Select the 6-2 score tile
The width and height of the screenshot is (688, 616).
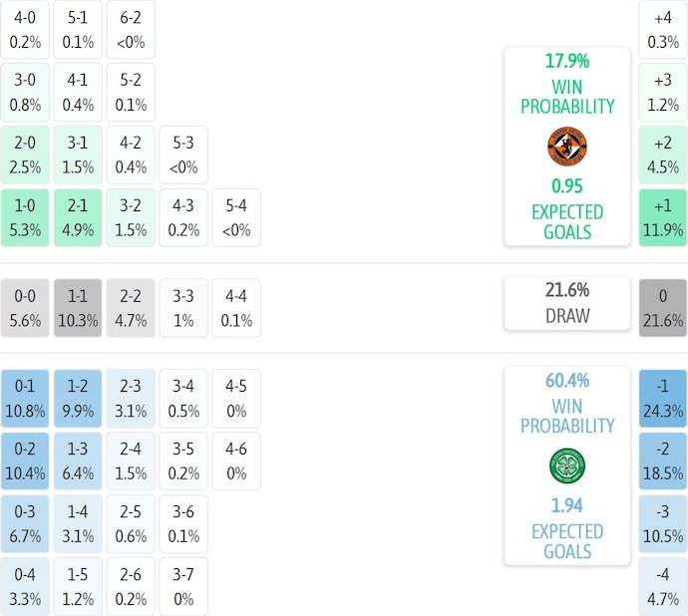pyautogui.click(x=131, y=30)
